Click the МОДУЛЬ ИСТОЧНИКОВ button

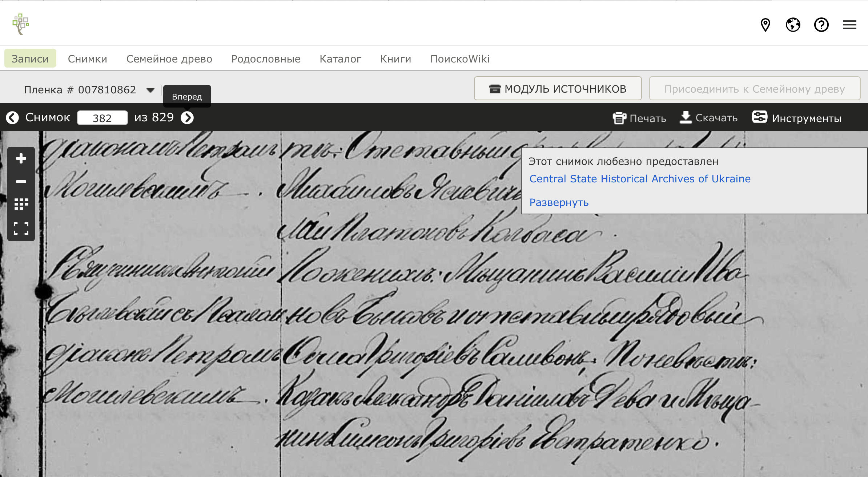(x=558, y=88)
